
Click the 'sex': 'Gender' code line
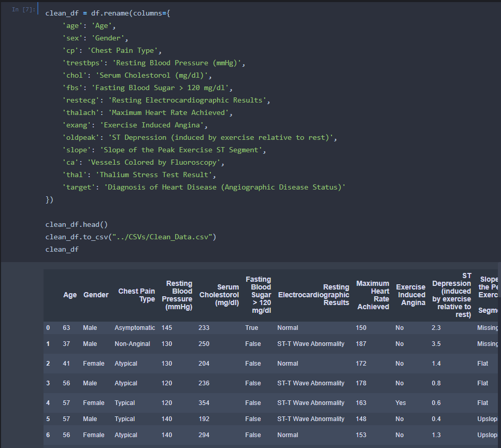pos(95,38)
